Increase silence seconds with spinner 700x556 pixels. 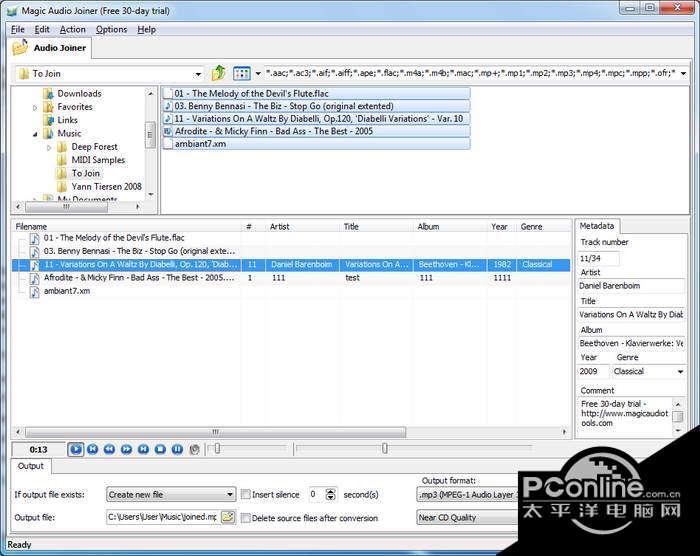pyautogui.click(x=330, y=491)
